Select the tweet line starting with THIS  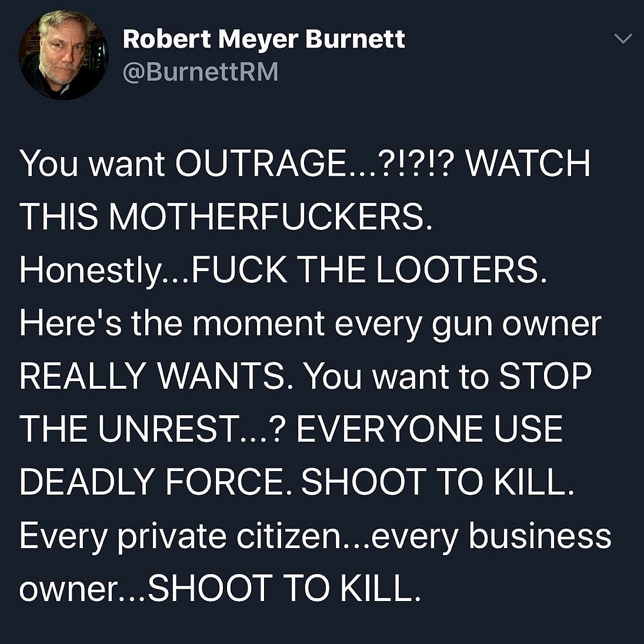tap(226, 216)
